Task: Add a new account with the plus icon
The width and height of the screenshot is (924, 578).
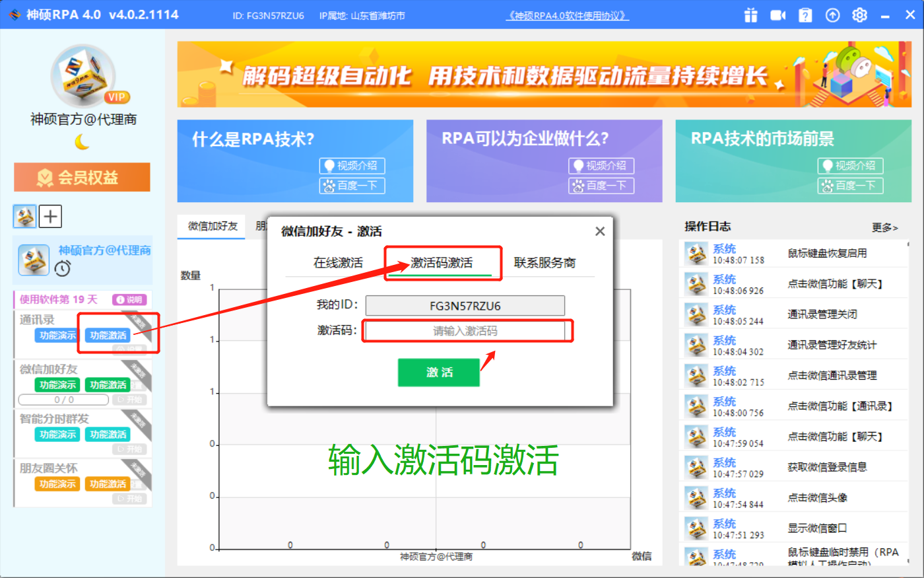Action: click(51, 216)
